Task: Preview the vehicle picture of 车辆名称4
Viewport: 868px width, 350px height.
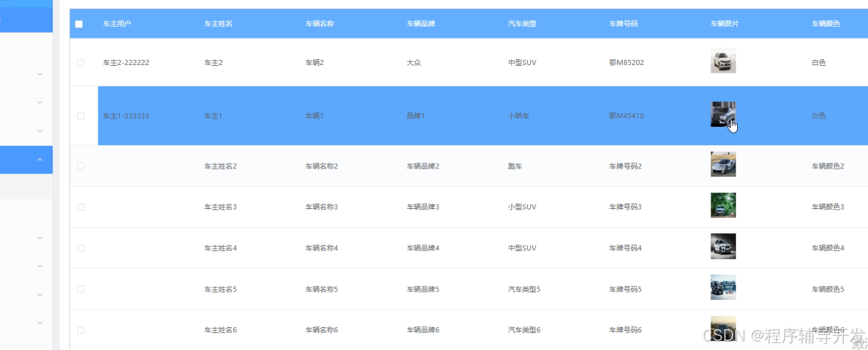Action: pos(723,246)
